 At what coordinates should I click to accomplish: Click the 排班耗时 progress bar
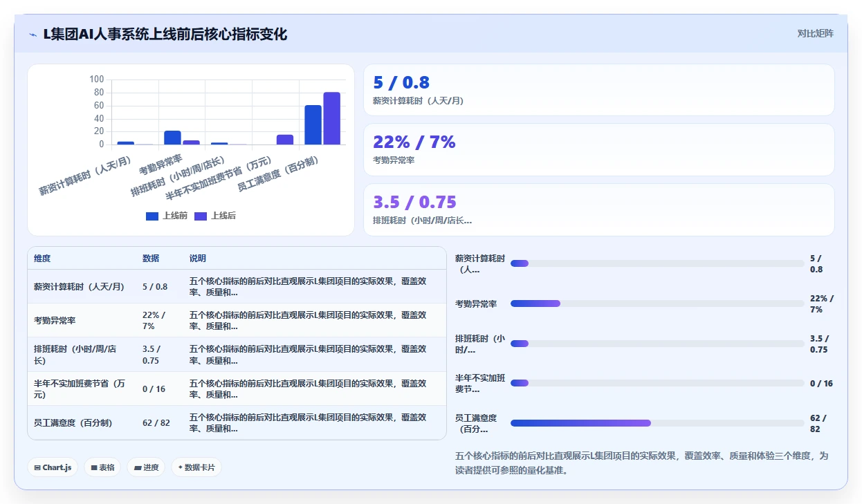pos(657,344)
